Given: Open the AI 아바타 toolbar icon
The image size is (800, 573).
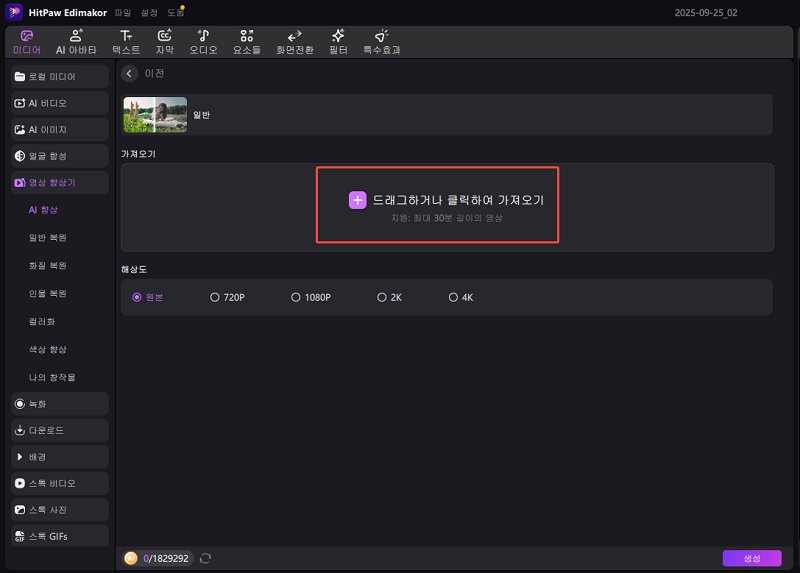Looking at the screenshot, I should (x=76, y=36).
